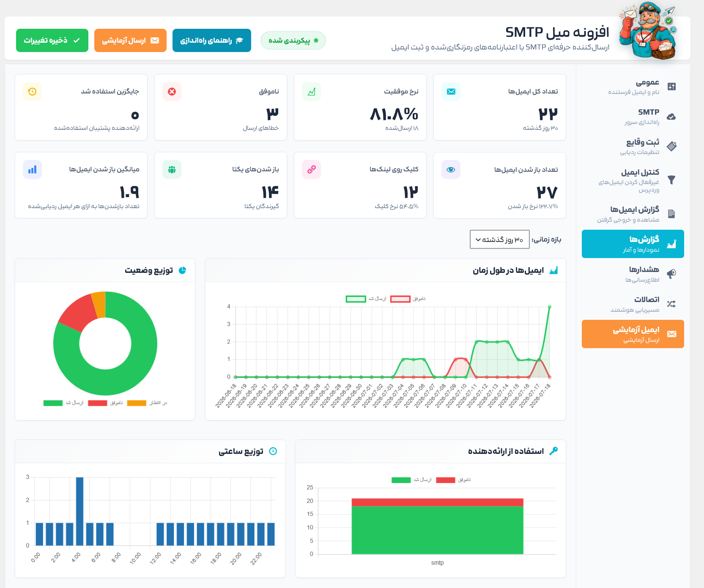Click the red 'ناموفق' swatch in provider chart
Image resolution: width=704 pixels, height=588 pixels.
[x=446, y=480]
